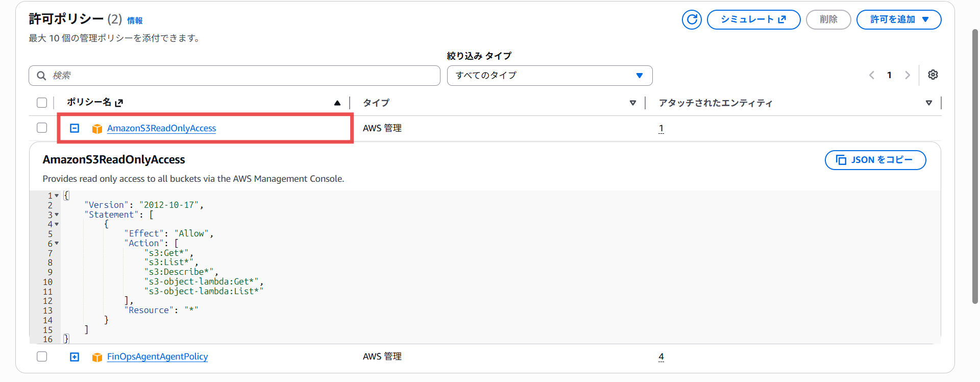Click the orange box icon next to FinOpsAgentAgentPolicy

coord(97,357)
